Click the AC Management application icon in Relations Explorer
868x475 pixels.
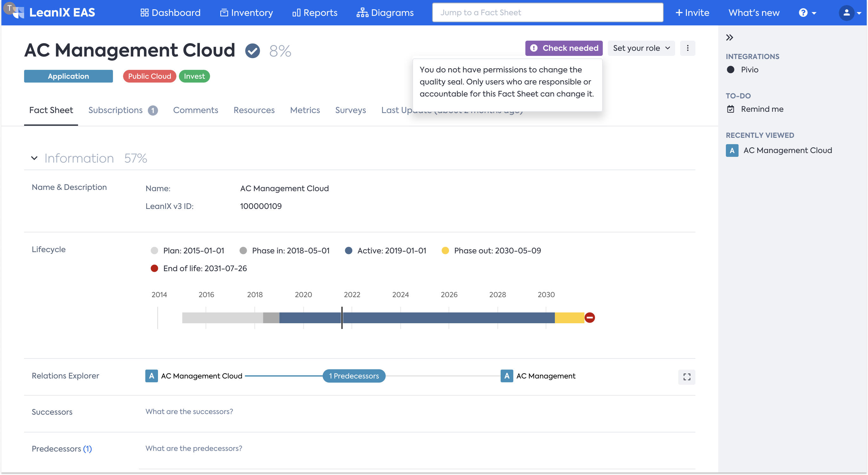point(506,376)
